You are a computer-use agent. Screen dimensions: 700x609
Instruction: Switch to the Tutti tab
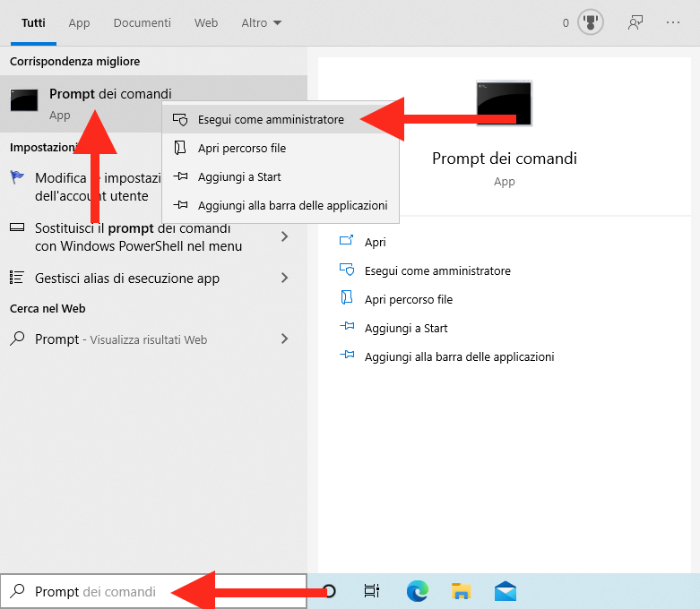pyautogui.click(x=33, y=22)
